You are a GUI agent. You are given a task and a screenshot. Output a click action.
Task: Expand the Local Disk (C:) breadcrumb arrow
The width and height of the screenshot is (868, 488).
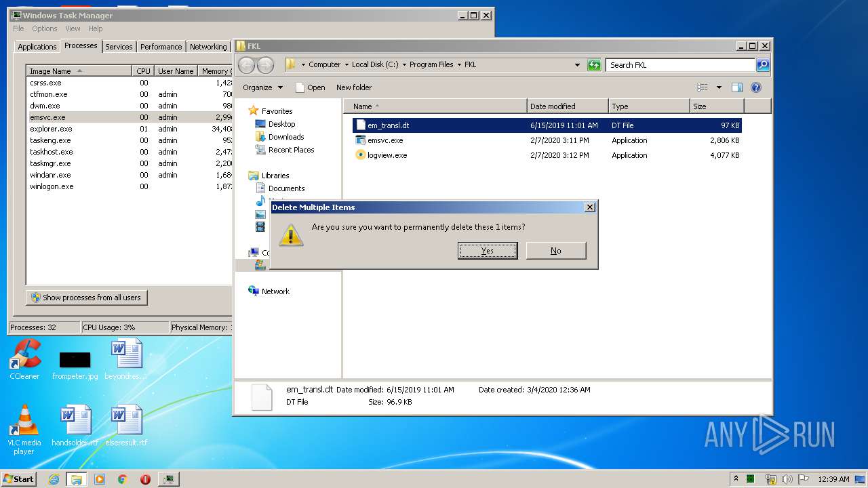[403, 65]
